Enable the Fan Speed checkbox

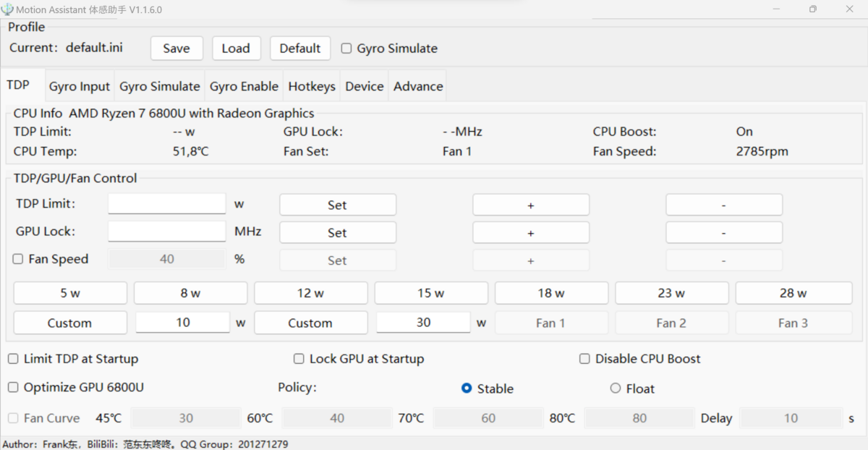tap(18, 259)
